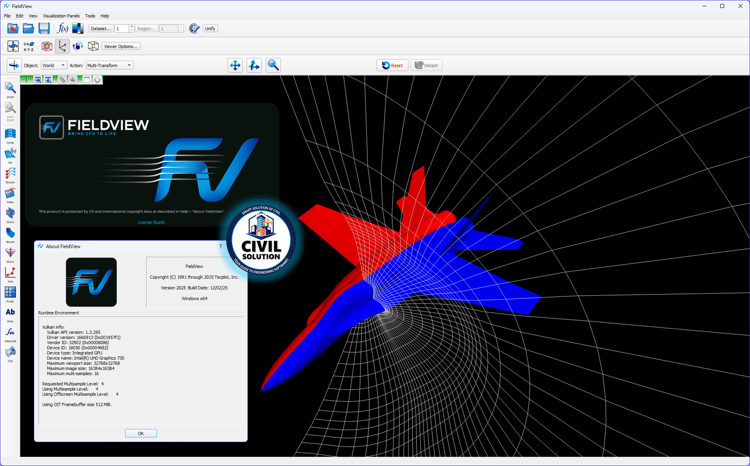Click the Viewer Options... button
Viewport: 750px width, 466px height.
pos(121,46)
